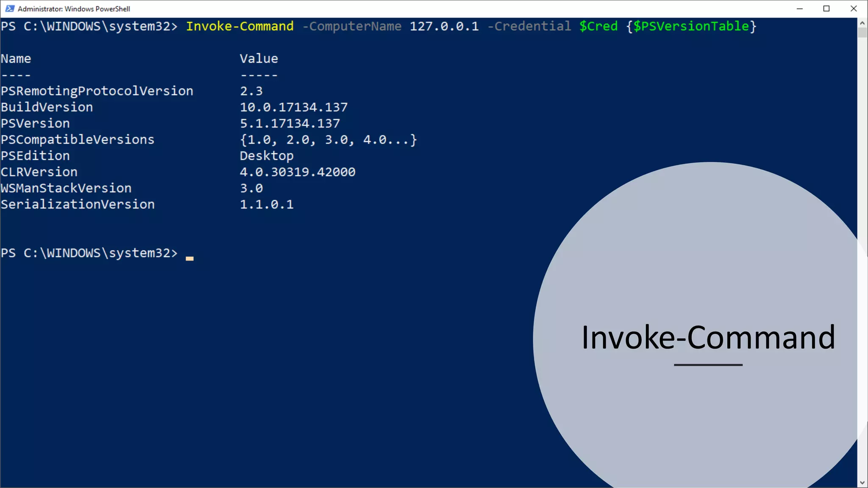The height and width of the screenshot is (488, 868).
Task: Click the $Cred variable
Action: 598,26
